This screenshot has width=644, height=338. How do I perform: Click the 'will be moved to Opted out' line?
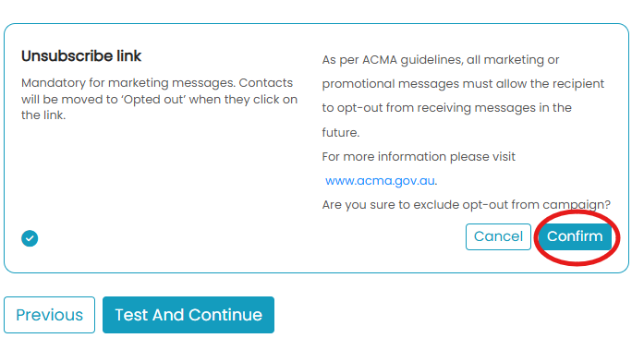(x=159, y=100)
